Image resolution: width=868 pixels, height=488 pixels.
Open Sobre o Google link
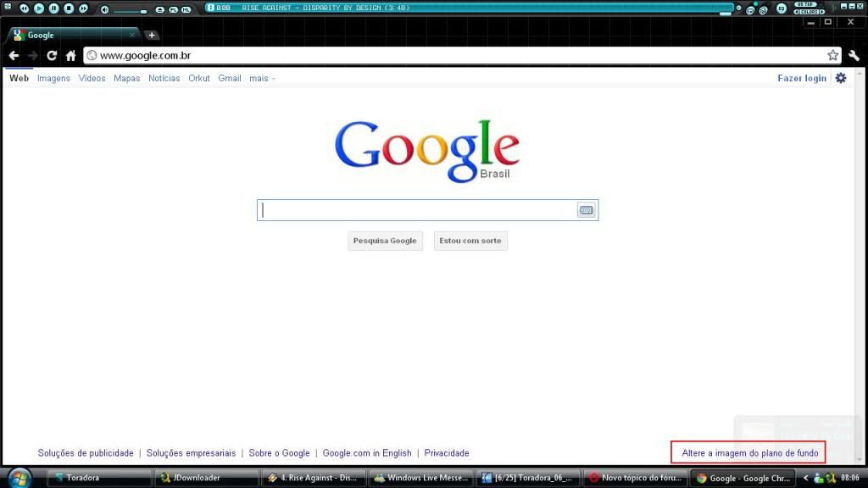coord(279,452)
